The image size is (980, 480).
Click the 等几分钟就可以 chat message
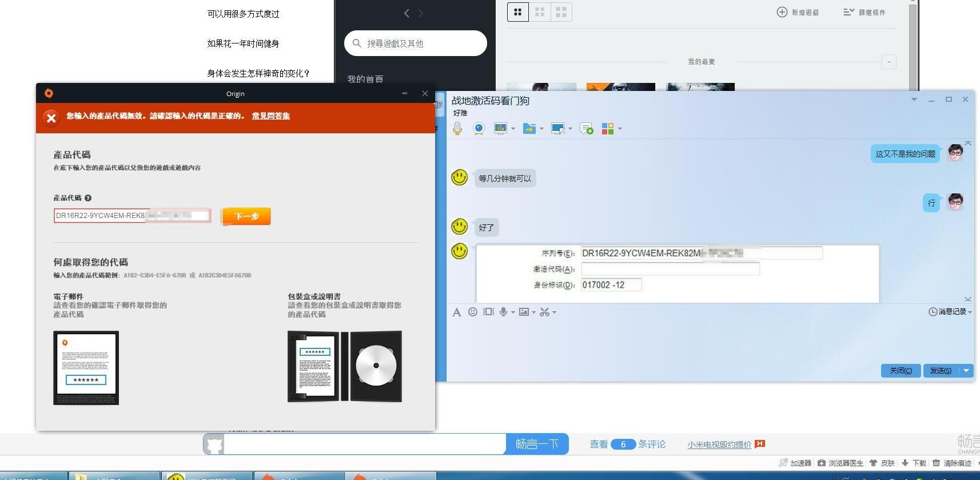[505, 178]
